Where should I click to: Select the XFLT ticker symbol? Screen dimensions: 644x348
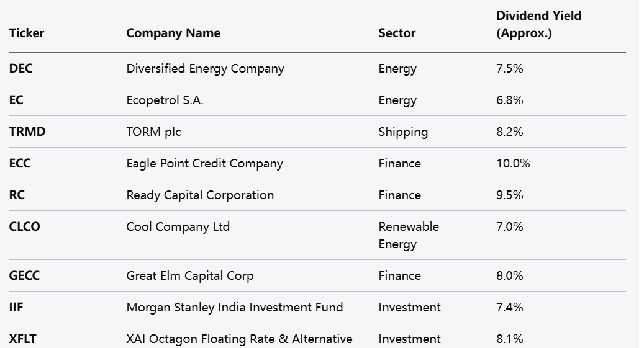pyautogui.click(x=22, y=339)
